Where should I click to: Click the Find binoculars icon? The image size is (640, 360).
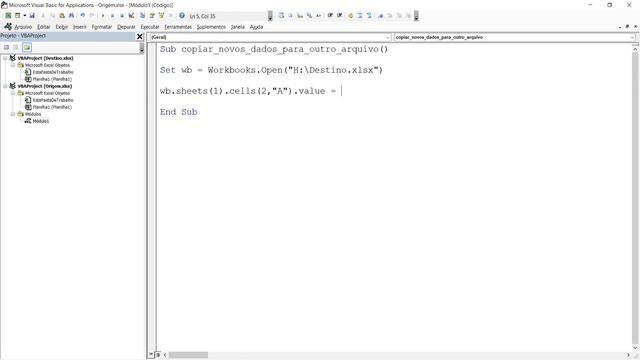71,16
